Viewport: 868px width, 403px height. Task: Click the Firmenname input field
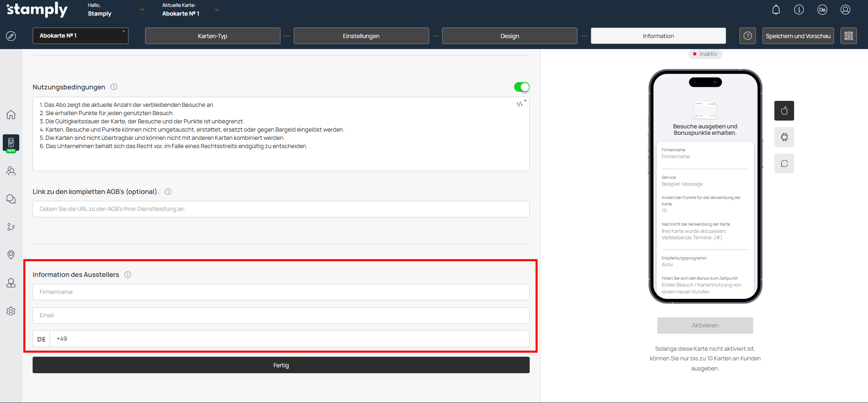click(x=281, y=292)
